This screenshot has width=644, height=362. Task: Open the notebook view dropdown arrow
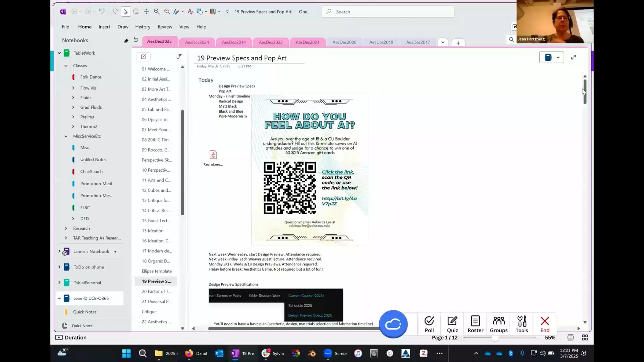click(558, 57)
